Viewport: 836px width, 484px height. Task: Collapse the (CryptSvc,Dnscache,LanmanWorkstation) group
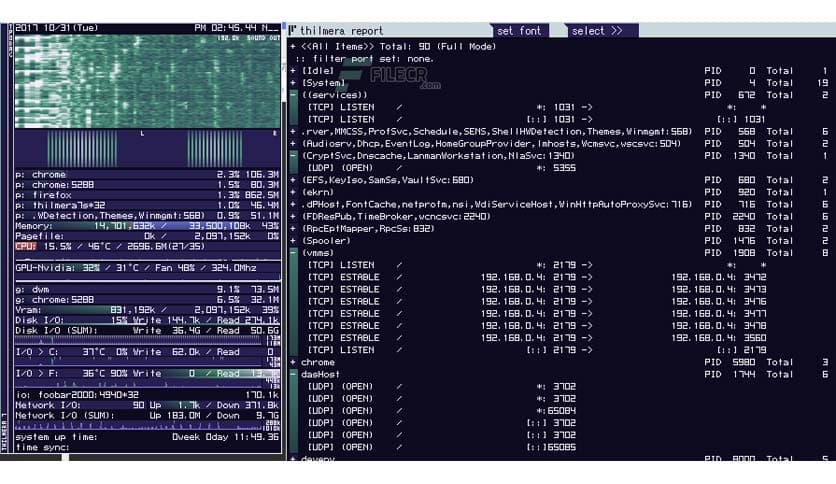293,156
